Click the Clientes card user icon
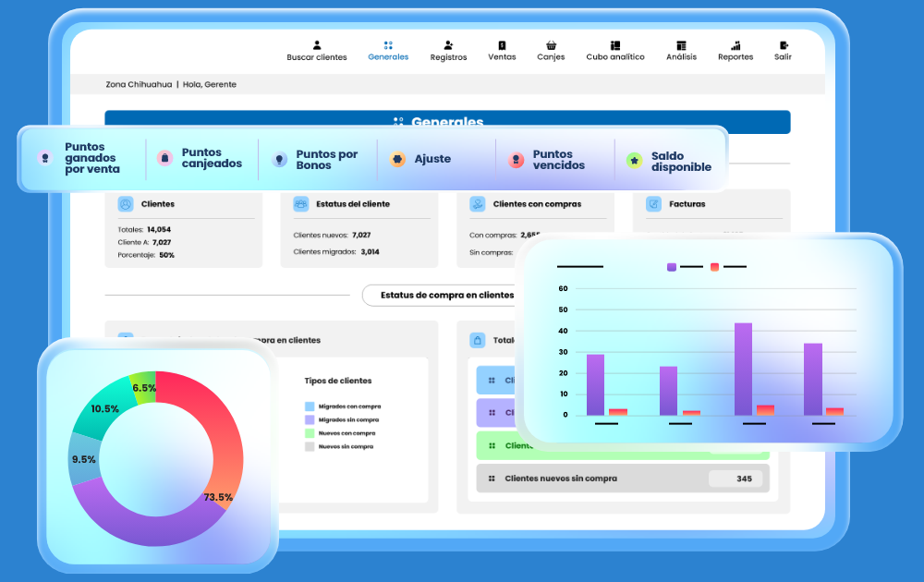Image resolution: width=924 pixels, height=582 pixels. 126,204
